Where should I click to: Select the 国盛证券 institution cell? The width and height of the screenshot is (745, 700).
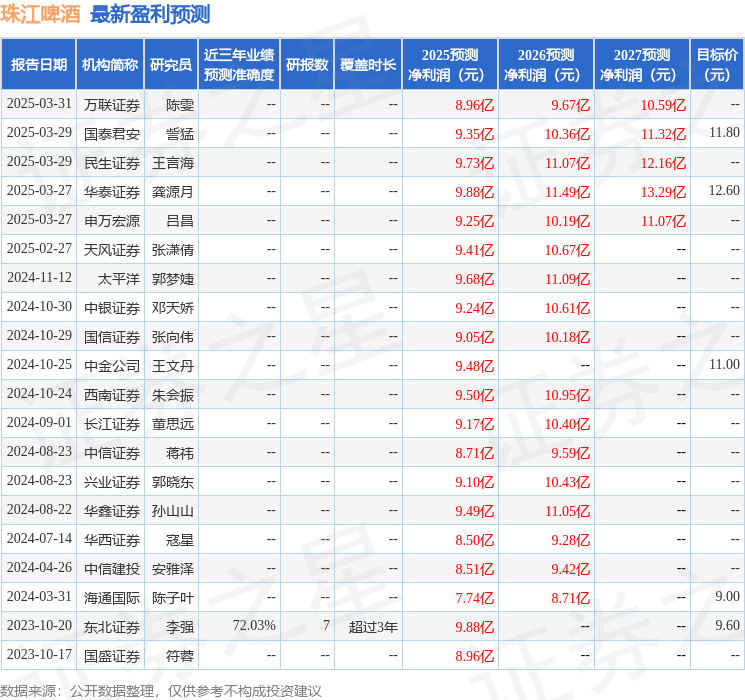[112, 656]
